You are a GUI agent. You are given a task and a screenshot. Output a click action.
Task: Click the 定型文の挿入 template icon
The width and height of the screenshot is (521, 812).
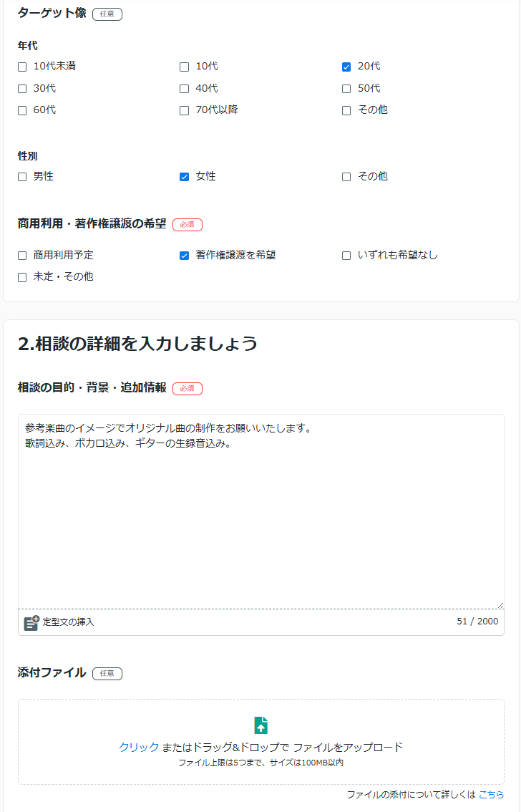31,622
